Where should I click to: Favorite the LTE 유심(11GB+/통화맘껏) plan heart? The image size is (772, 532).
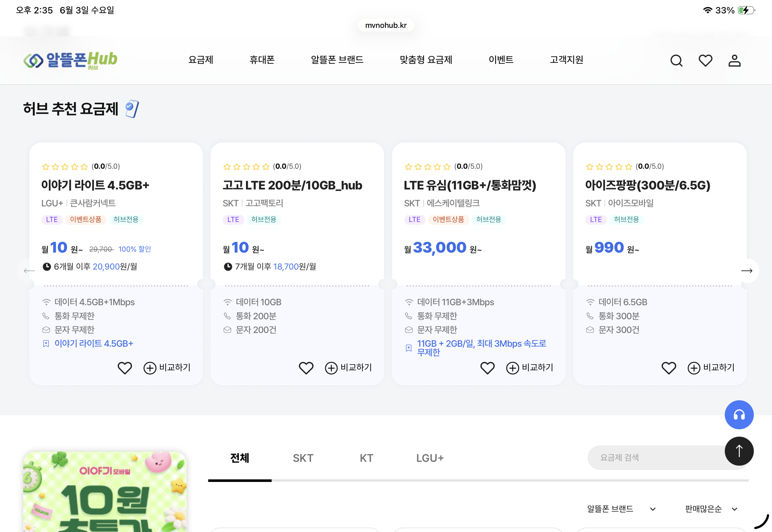point(487,368)
